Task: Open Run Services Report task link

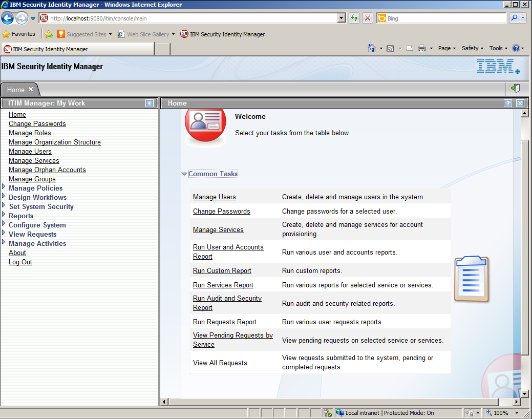Action: (223, 285)
